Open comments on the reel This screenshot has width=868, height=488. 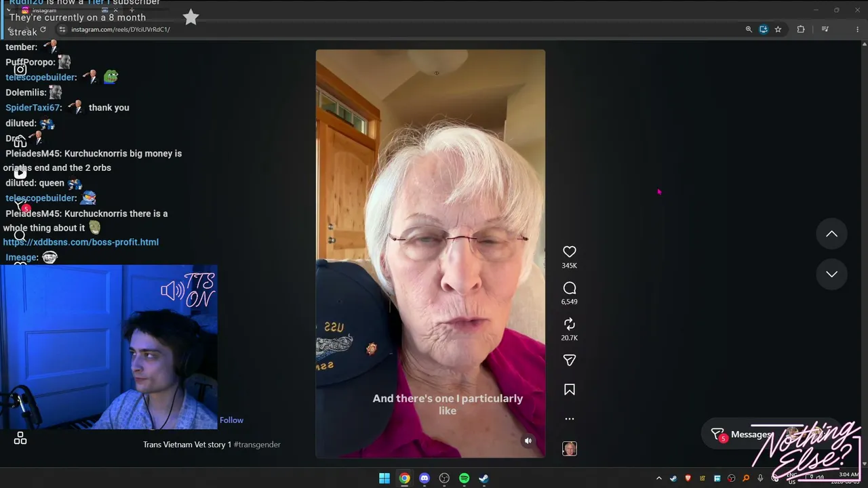click(570, 288)
